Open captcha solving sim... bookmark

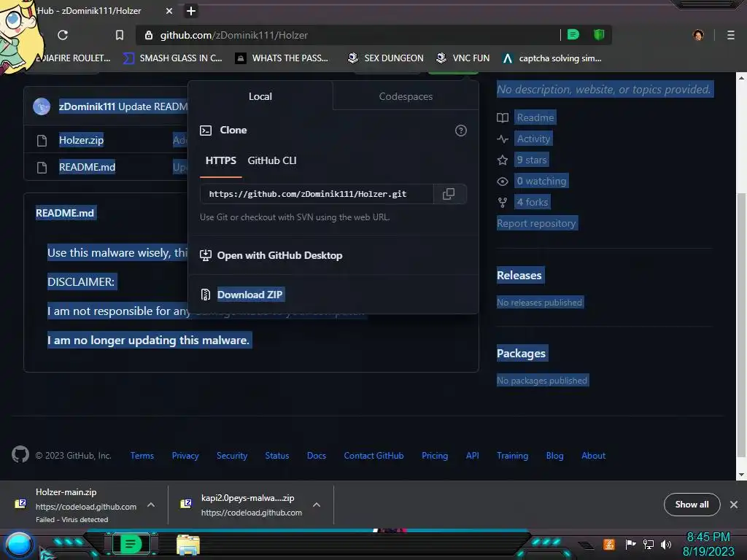click(552, 58)
